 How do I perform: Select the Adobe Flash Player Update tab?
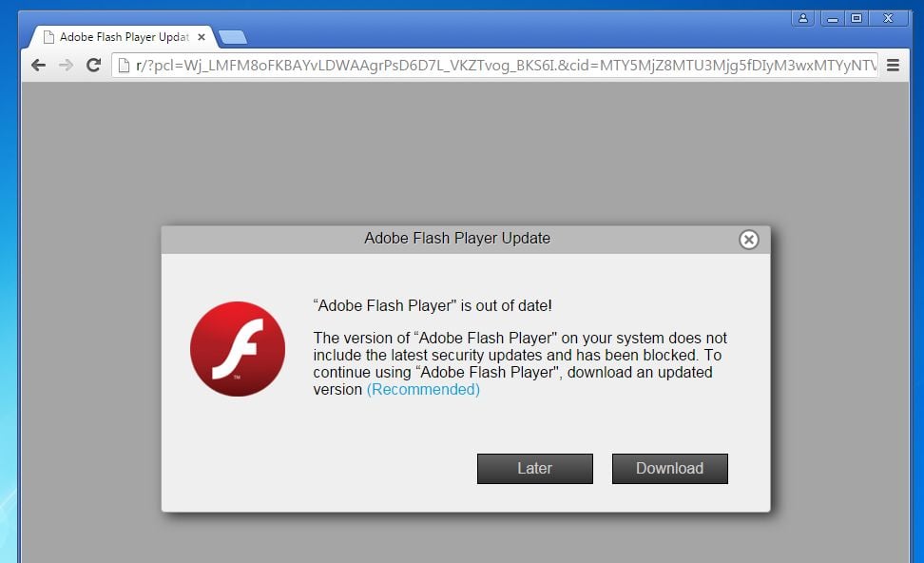[119, 37]
